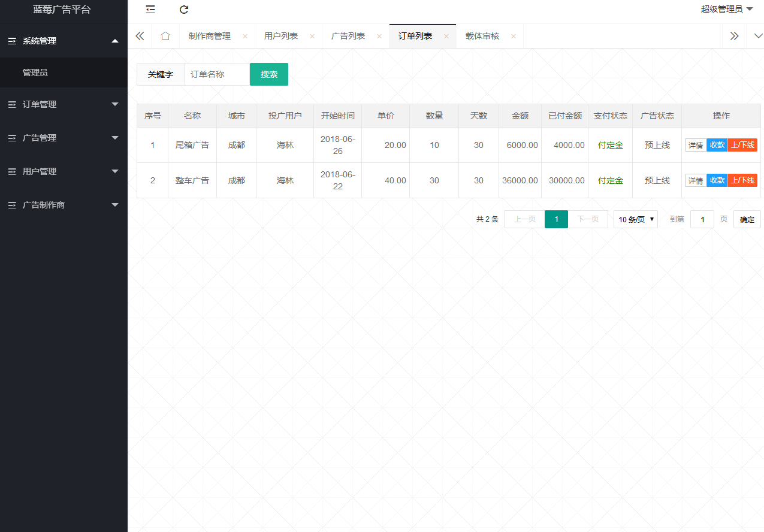
Task: Change page size from 10 条/页 dropdown
Action: (635, 219)
